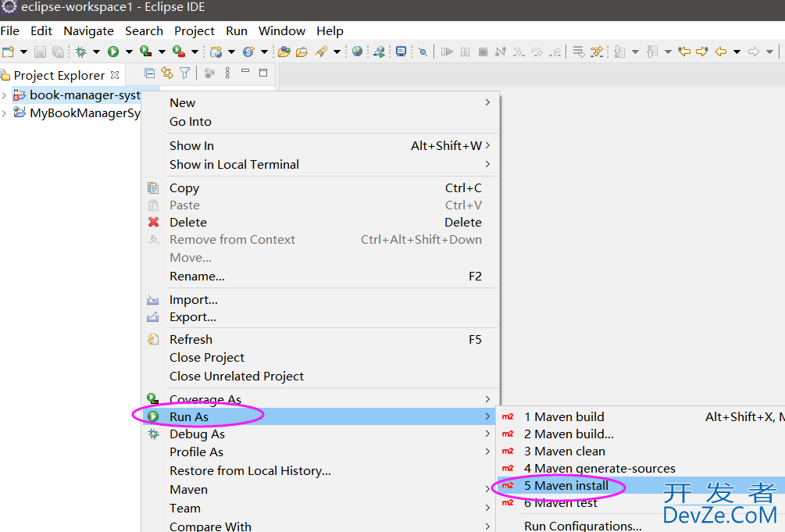785x532 pixels.
Task: Choose Run As in context menu
Action: [x=320, y=417]
